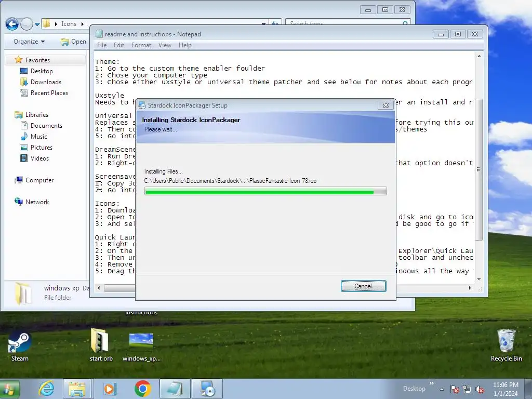Click the Explorer search box
The height and width of the screenshot is (399, 532).
[348, 23]
